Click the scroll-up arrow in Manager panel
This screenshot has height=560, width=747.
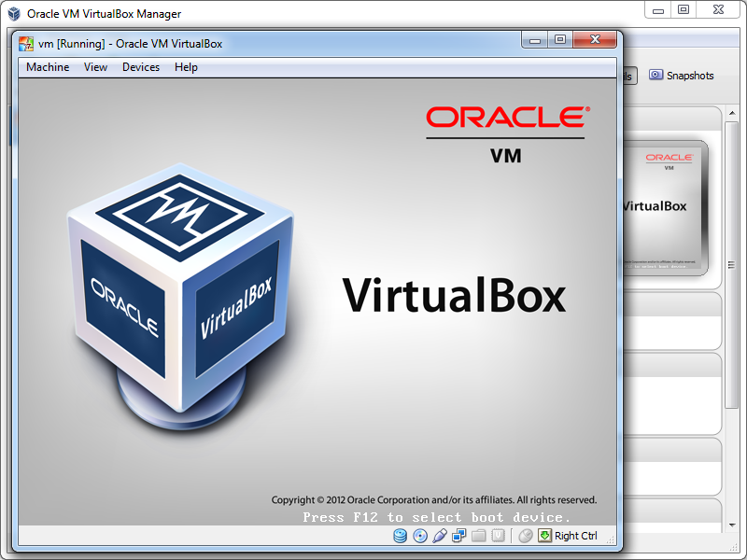pos(733,111)
